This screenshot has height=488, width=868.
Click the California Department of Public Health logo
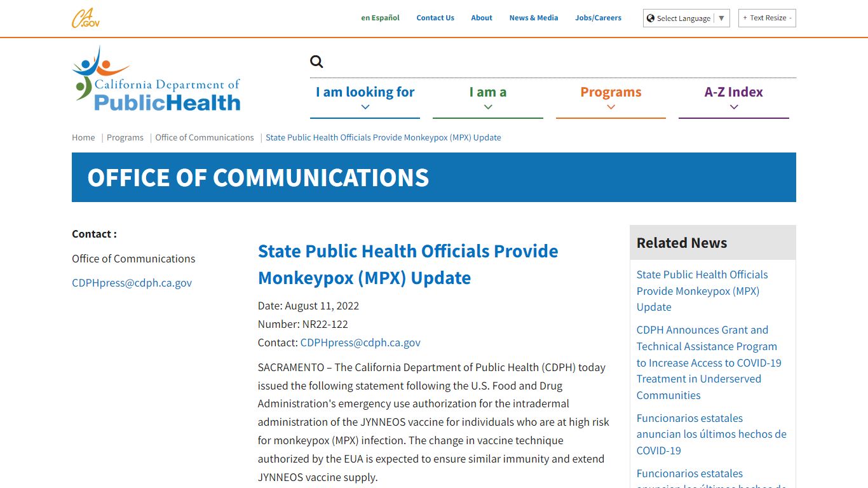click(x=156, y=79)
